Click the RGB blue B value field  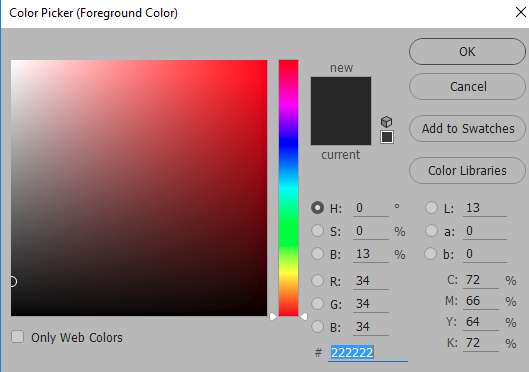371,327
